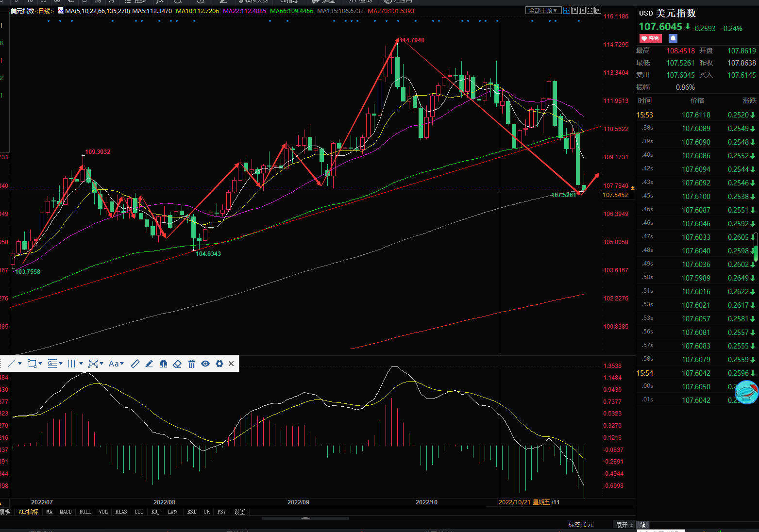Click the MA66:109.4466 legend label
The width and height of the screenshot is (759, 532).
[x=292, y=11]
